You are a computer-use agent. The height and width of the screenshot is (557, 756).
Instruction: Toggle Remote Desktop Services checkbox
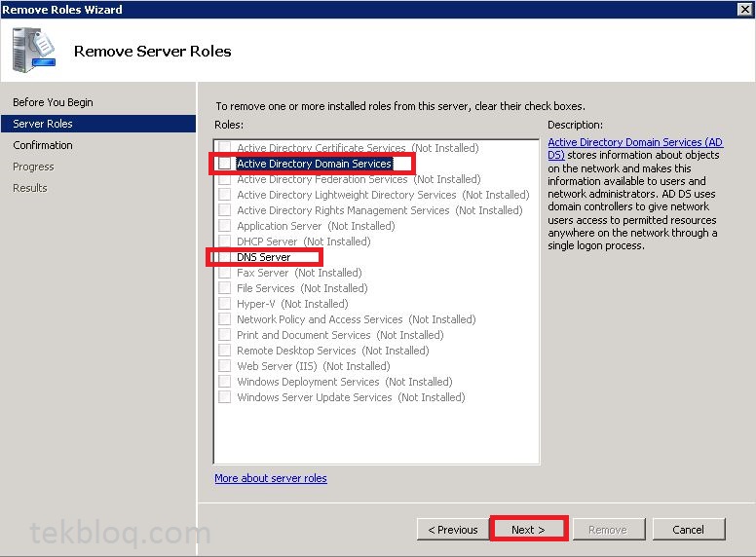pyautogui.click(x=225, y=351)
